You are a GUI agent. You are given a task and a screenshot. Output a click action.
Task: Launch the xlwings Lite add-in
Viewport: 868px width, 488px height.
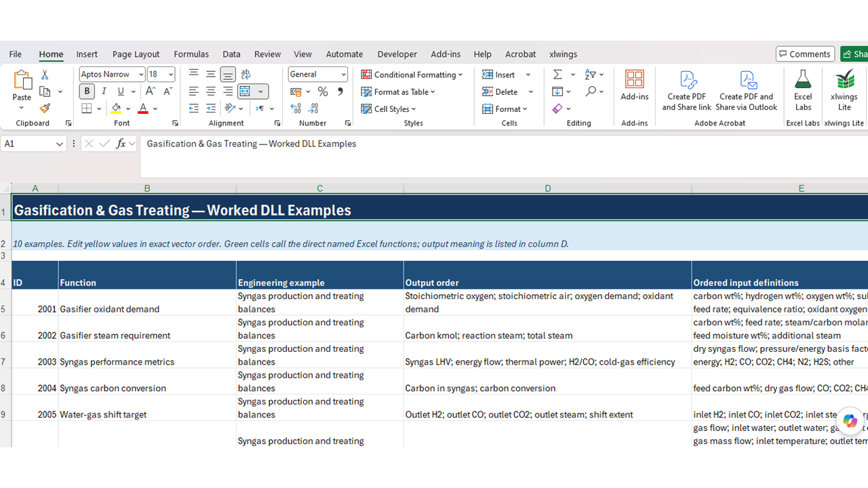(x=844, y=89)
